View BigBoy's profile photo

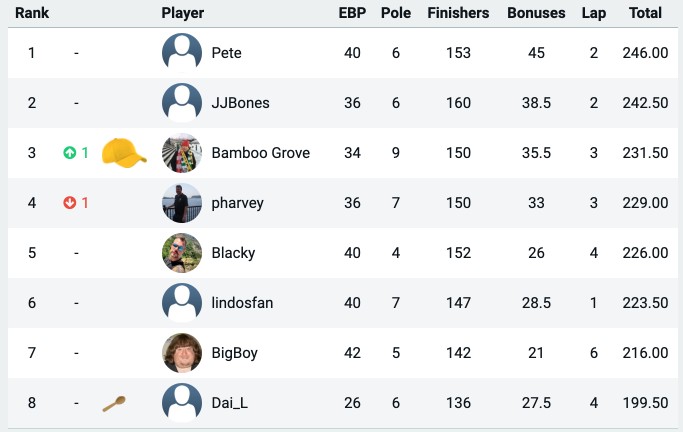182,353
